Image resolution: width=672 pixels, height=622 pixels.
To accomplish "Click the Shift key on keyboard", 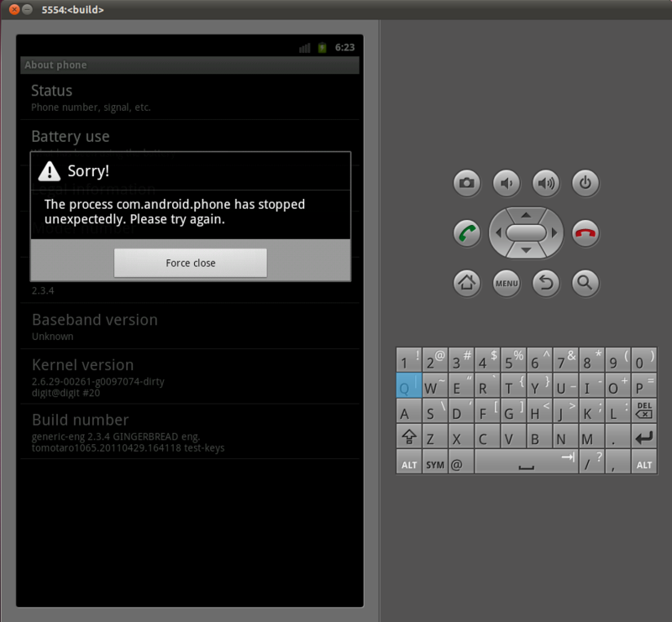I will coord(409,436).
